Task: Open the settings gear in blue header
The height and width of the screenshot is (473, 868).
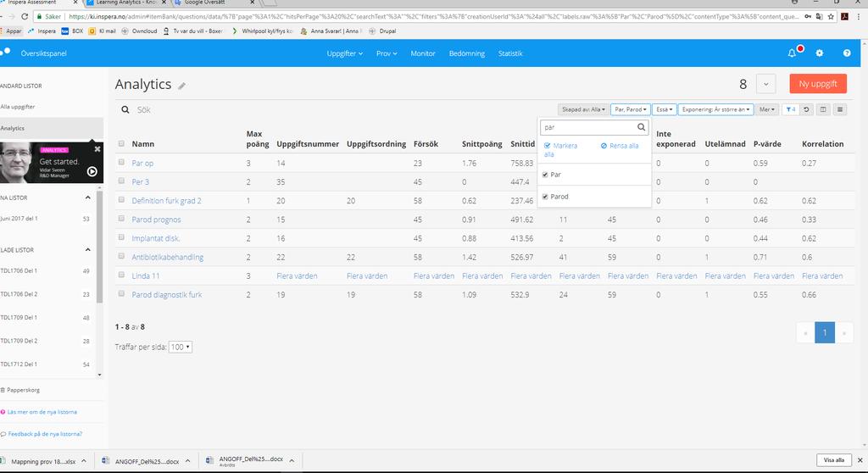Action: (x=820, y=53)
